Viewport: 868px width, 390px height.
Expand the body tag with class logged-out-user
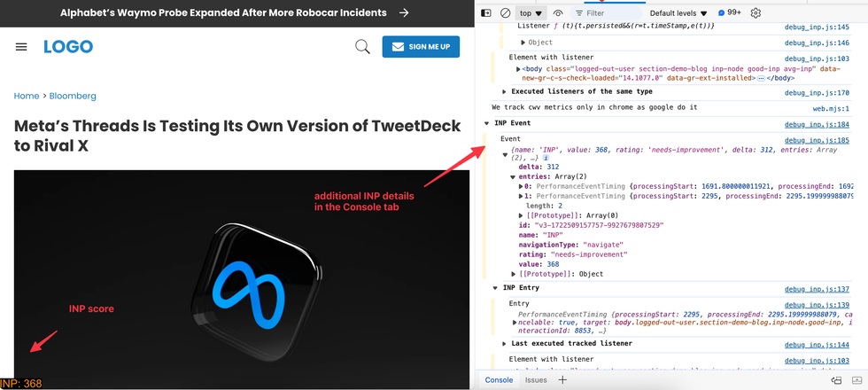pyautogui.click(x=518, y=69)
